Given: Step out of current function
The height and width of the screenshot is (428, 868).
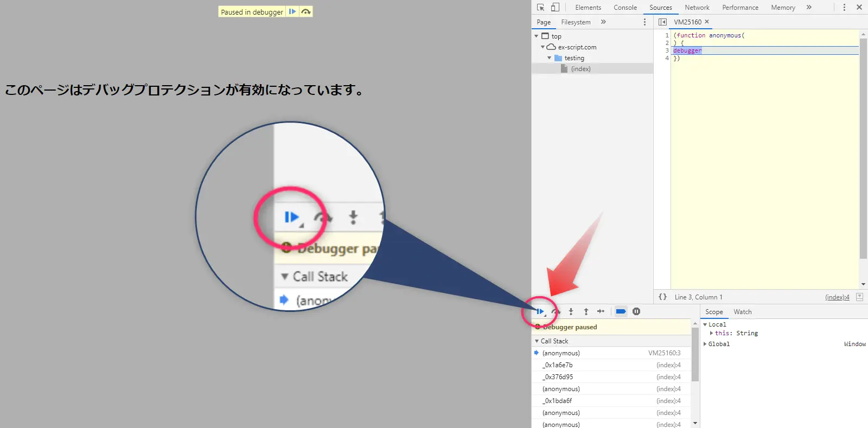Looking at the screenshot, I should [586, 311].
